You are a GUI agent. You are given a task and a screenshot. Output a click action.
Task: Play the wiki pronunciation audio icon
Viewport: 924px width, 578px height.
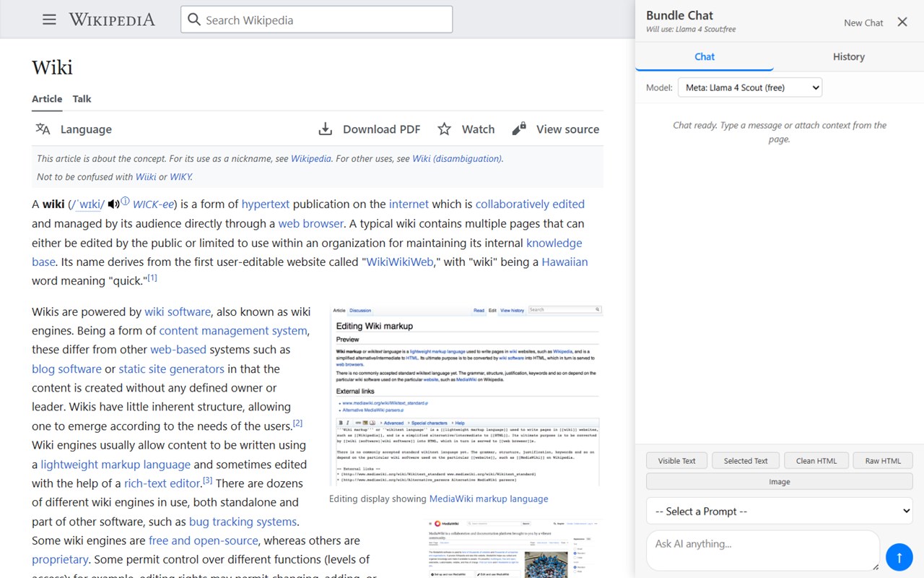pos(113,204)
